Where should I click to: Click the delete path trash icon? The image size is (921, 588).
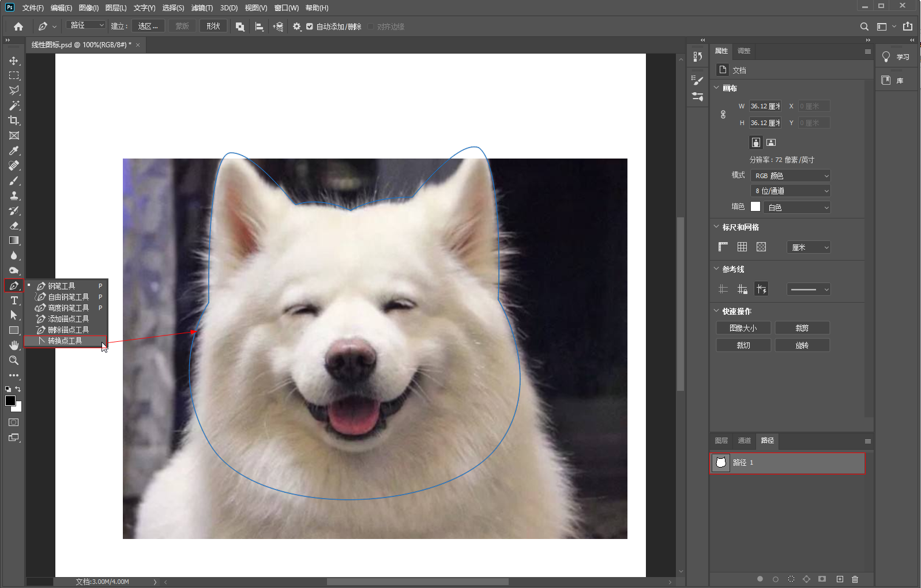click(x=855, y=579)
